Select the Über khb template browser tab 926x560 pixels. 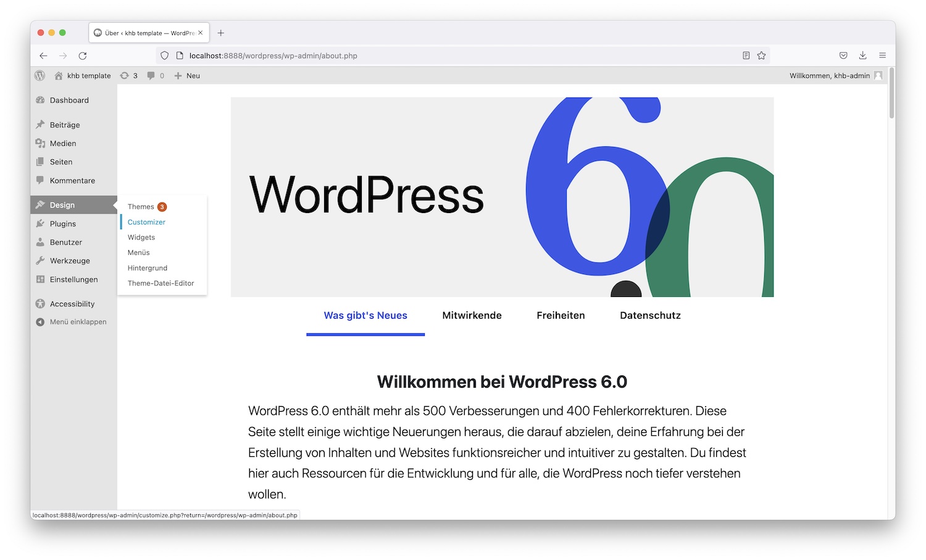coord(149,33)
